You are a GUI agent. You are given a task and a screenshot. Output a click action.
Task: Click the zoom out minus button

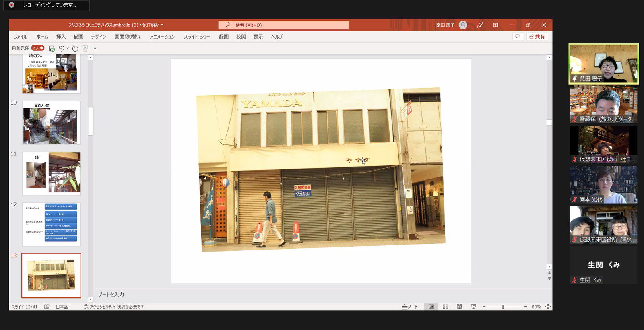(484, 307)
